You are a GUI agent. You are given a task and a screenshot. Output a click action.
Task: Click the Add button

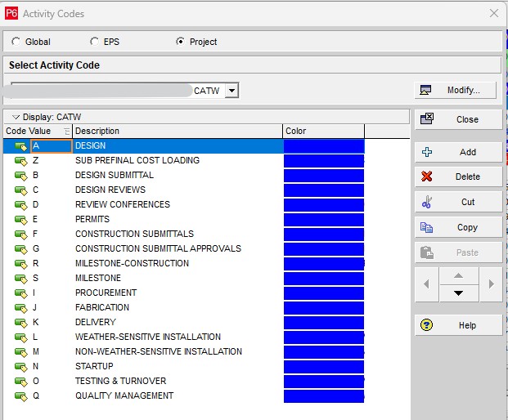coord(457,152)
